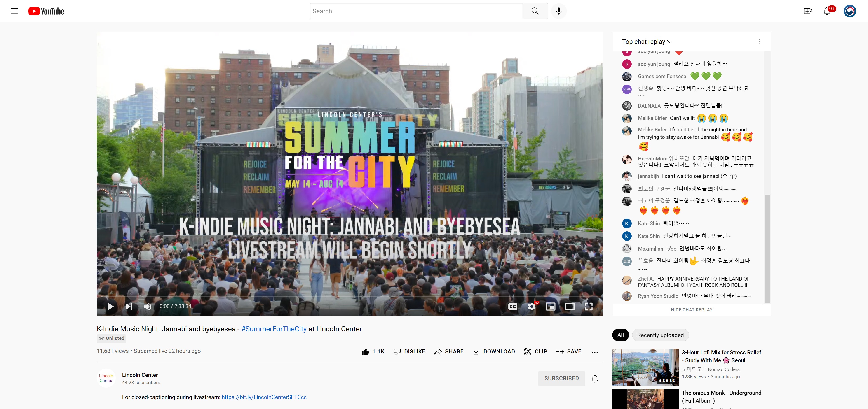Viewport: 868px width, 409px height.
Task: Click the video title text
Action: (x=229, y=329)
